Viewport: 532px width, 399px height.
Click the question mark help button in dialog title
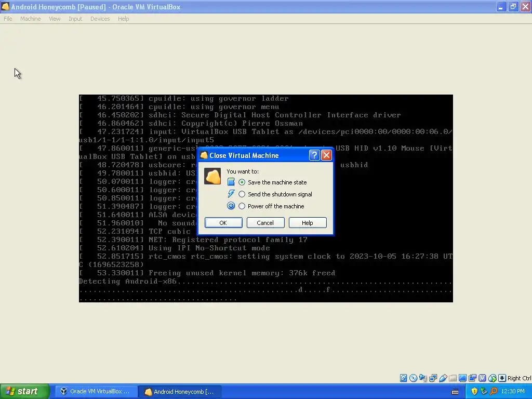pos(314,155)
